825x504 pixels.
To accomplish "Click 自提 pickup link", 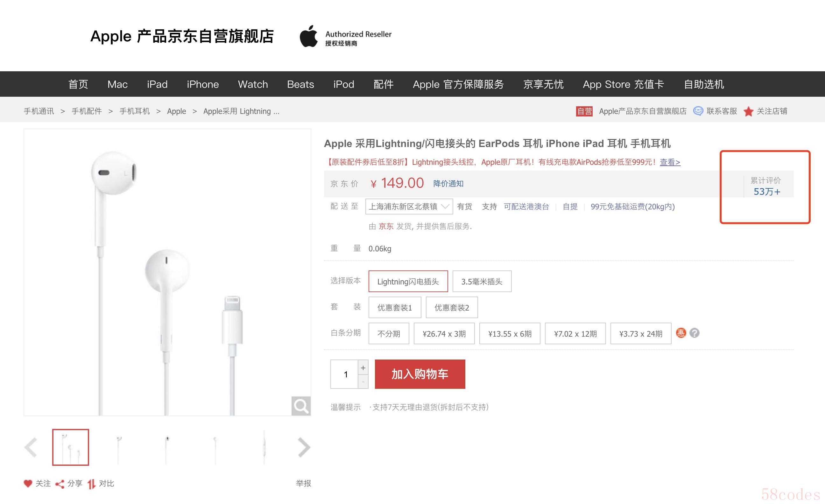I will click(570, 206).
